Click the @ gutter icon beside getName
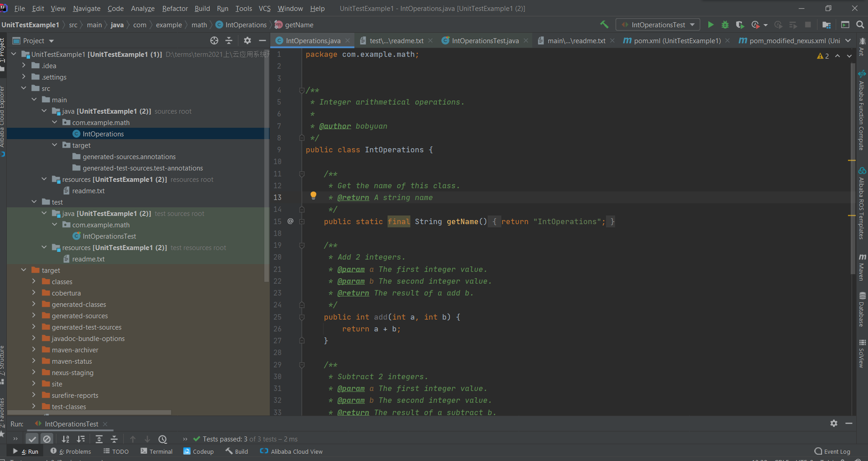Screen dimensions: 868x461 click(x=290, y=221)
